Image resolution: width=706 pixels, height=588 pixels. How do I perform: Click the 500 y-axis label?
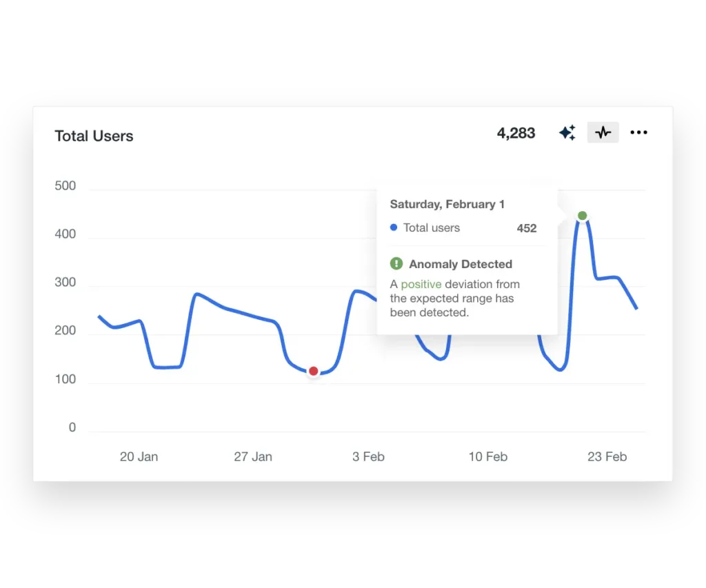[x=65, y=186]
